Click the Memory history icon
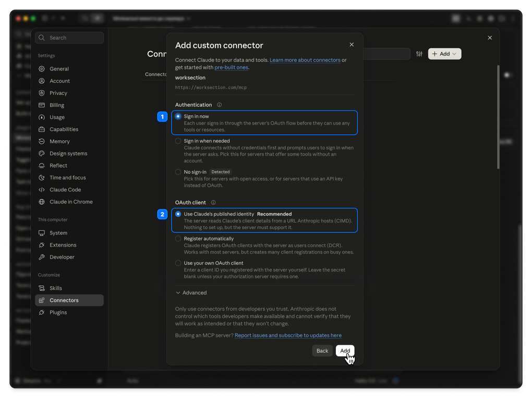Image resolution: width=532 pixels, height=398 pixels. tap(42, 141)
